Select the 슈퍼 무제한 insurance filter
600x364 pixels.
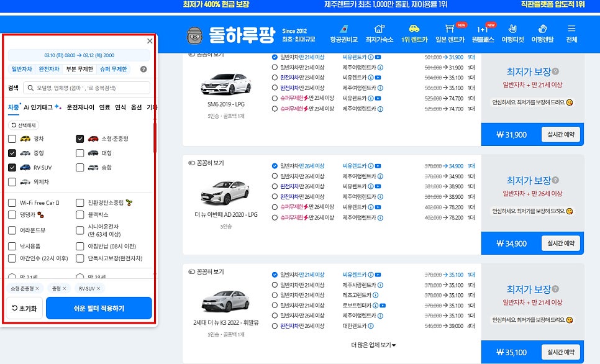coord(113,70)
